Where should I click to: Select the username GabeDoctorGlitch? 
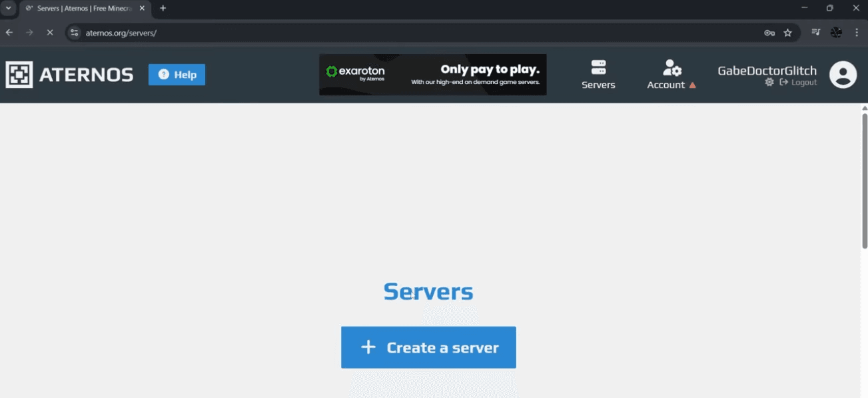pyautogui.click(x=766, y=69)
